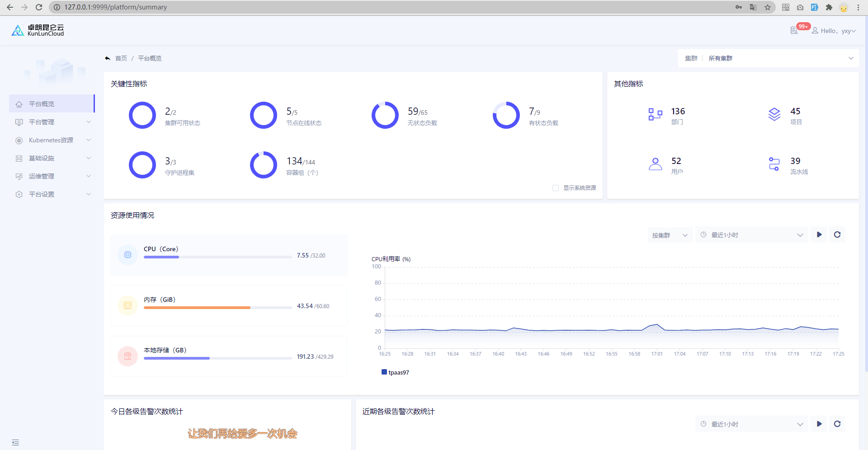Start auto-play on resource usage chart
868x450 pixels.
tap(819, 234)
